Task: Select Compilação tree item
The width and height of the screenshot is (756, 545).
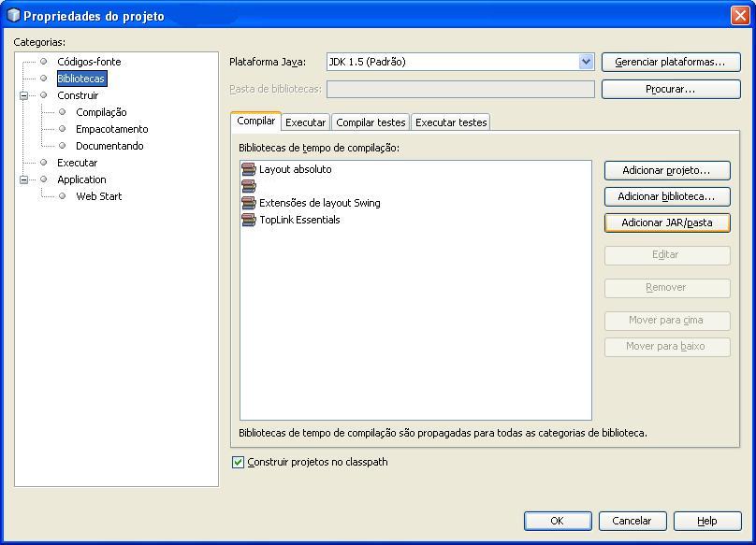Action: click(101, 112)
